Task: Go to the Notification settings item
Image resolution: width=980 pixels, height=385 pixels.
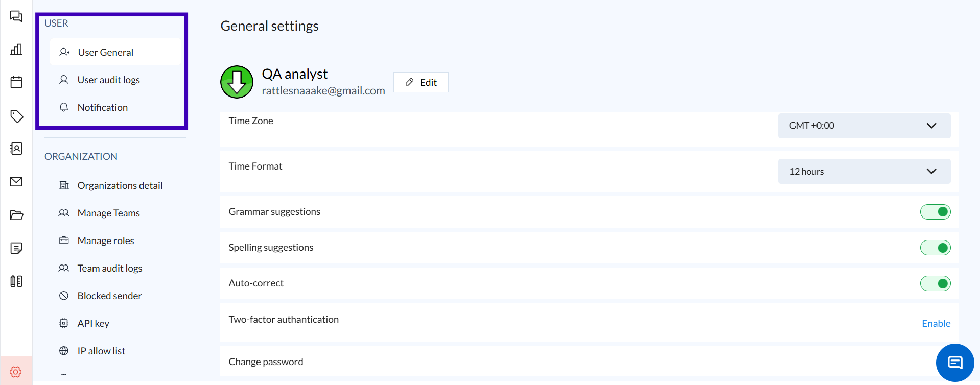Action: pyautogui.click(x=102, y=107)
